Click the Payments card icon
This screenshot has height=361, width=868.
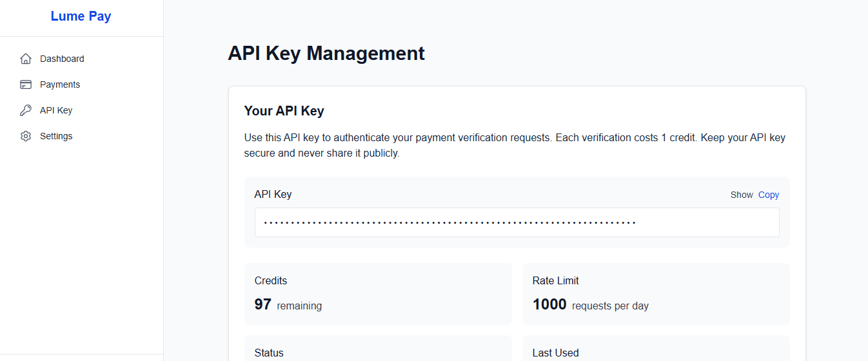pyautogui.click(x=26, y=84)
